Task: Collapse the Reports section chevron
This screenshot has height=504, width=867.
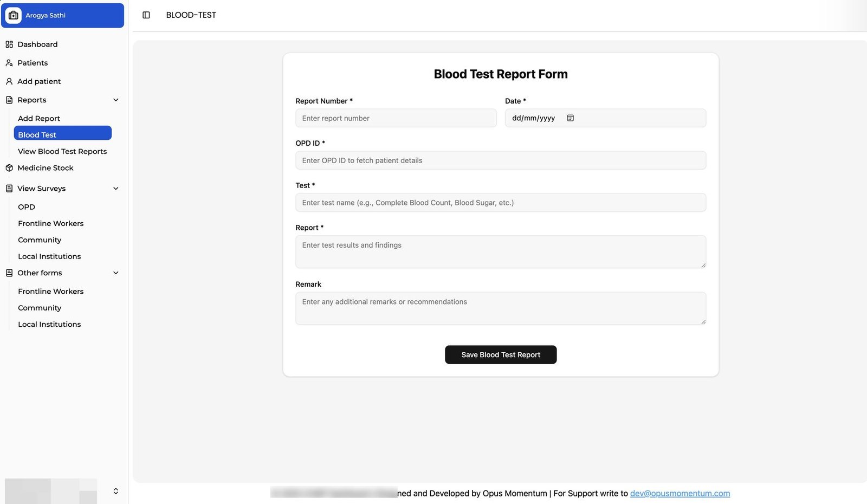Action: pyautogui.click(x=116, y=100)
